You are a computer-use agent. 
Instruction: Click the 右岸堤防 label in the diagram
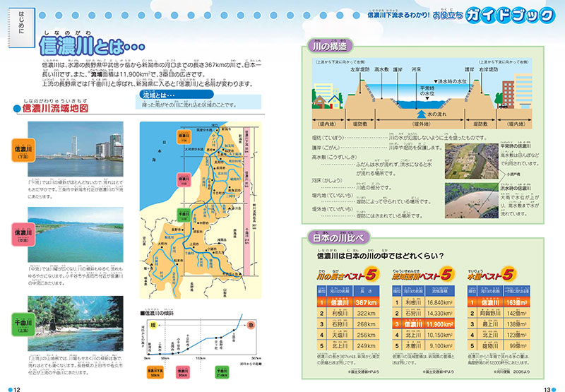489,69
